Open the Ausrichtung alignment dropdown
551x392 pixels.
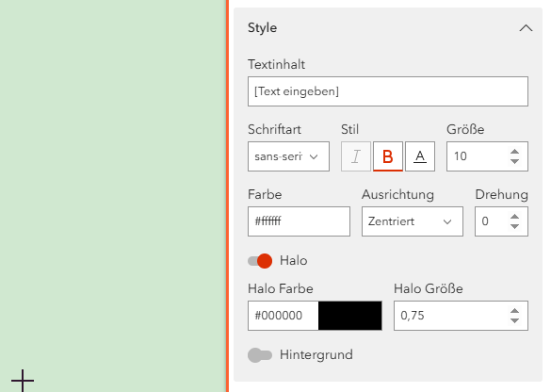tap(413, 221)
